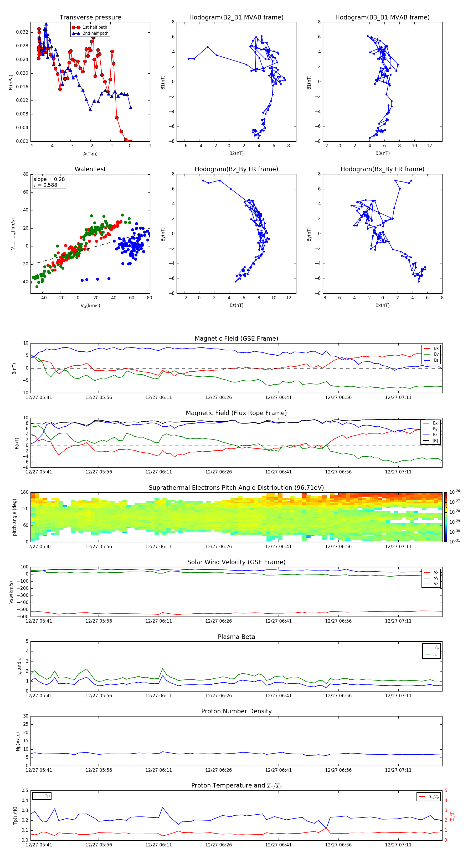Select the β entry in Plasma Beta legend

pos(431,654)
